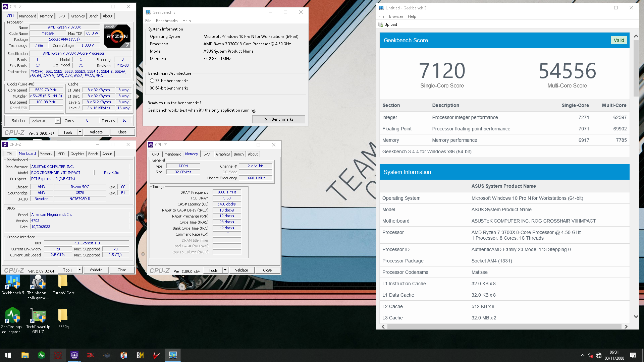
Task: Click Close button in Mainboard CPU-Z window
Action: tap(122, 270)
